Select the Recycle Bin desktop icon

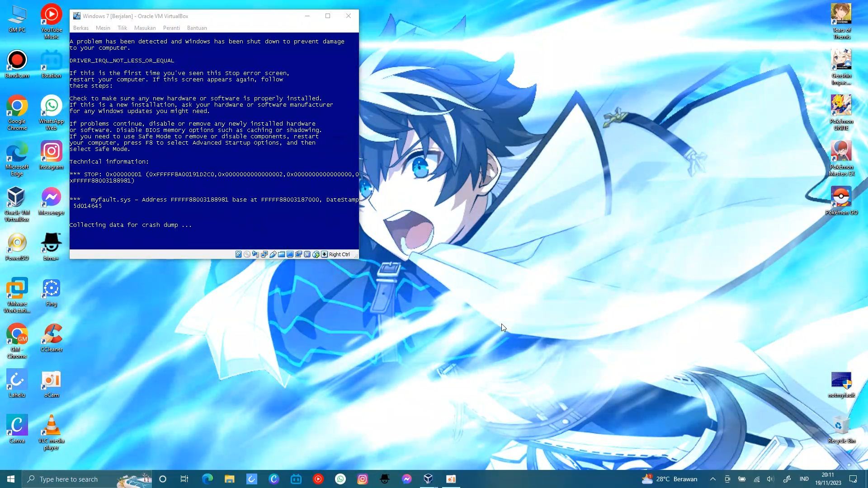[x=841, y=430]
